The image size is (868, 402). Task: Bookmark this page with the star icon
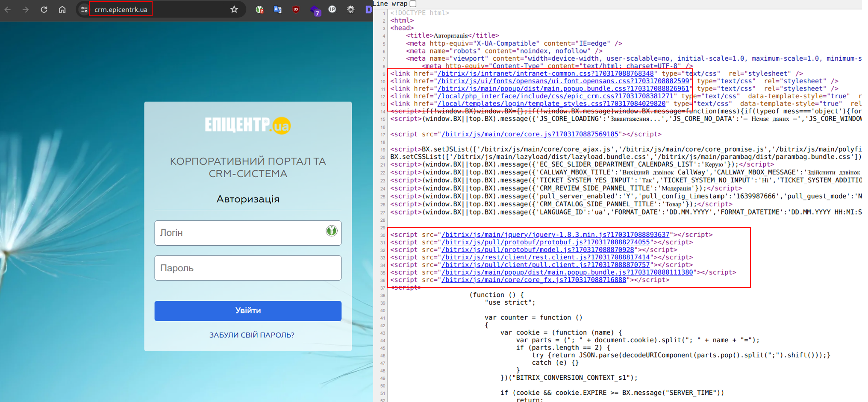point(234,9)
